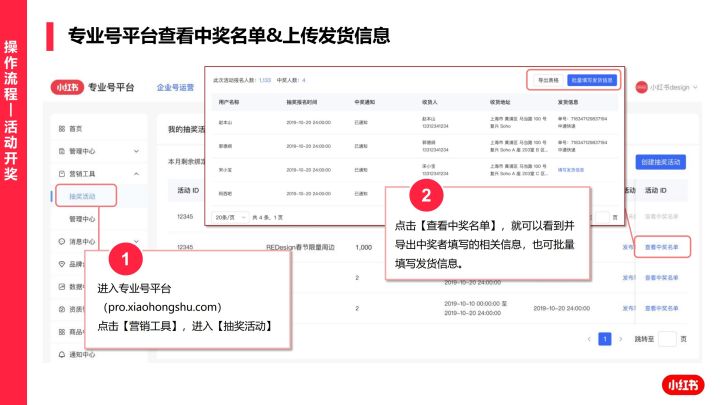Click the 小红书 logo beside 专业号平台
Screen dimensions: 720x405
point(67,87)
